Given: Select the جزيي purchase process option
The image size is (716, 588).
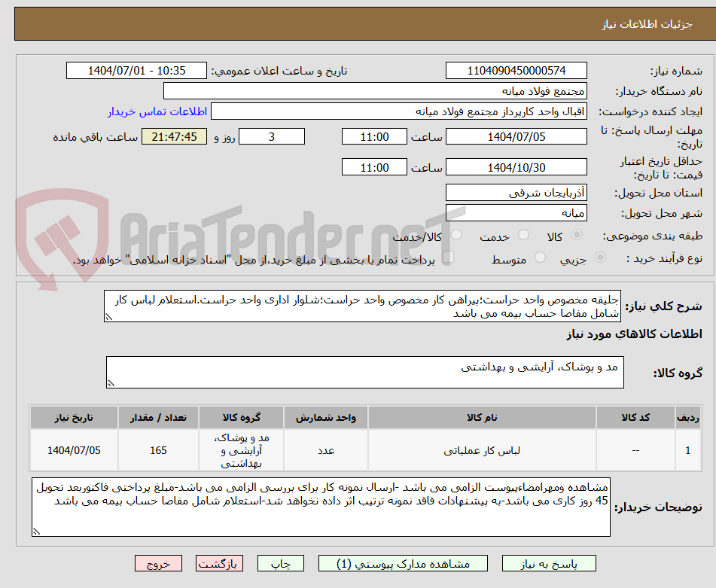Looking at the screenshot, I should click(599, 257).
